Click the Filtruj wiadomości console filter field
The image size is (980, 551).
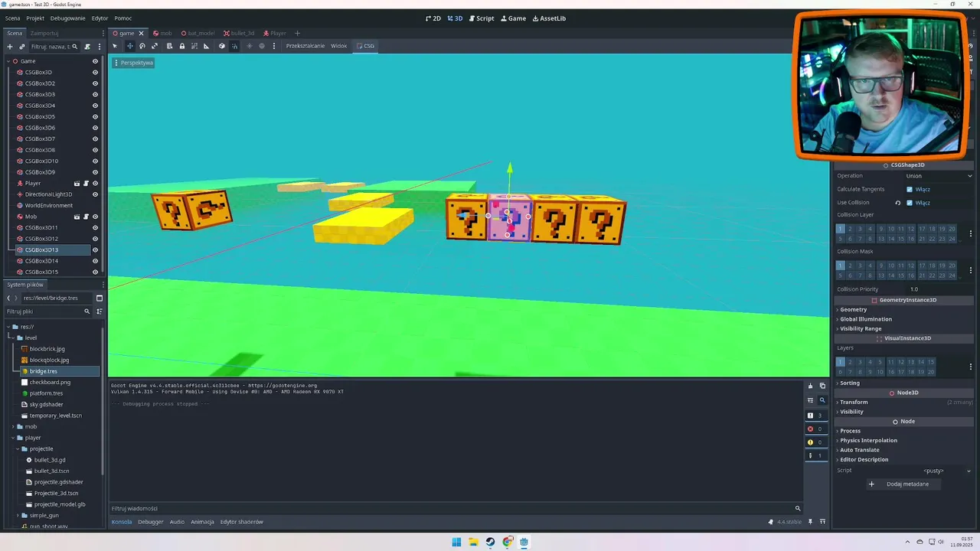point(456,508)
